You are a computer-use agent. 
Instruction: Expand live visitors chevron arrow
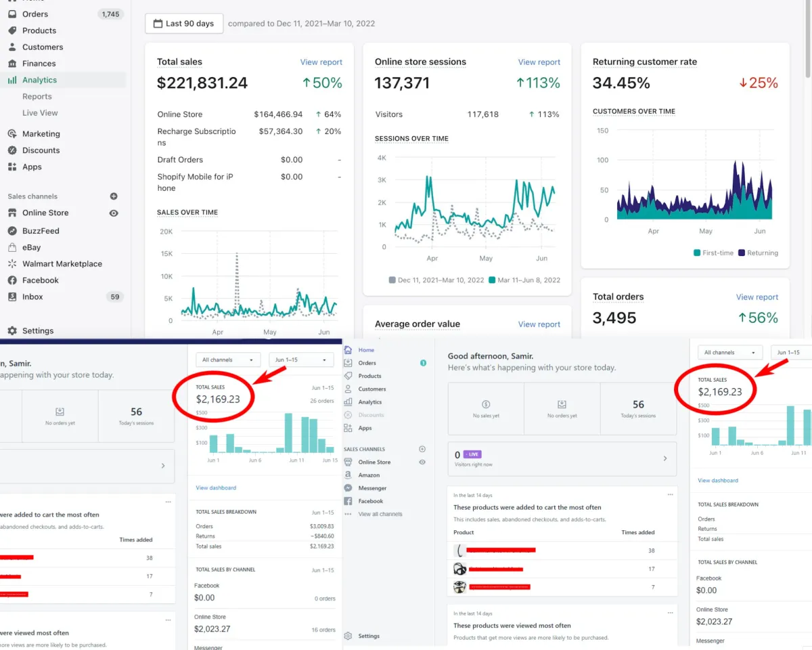click(665, 458)
